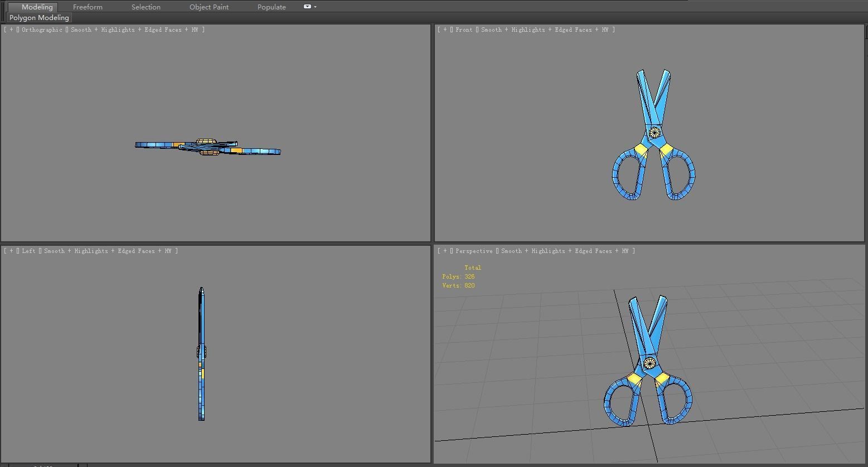The height and width of the screenshot is (467, 868).
Task: Click the 'Verts: 820' statistic text
Action: click(x=458, y=286)
